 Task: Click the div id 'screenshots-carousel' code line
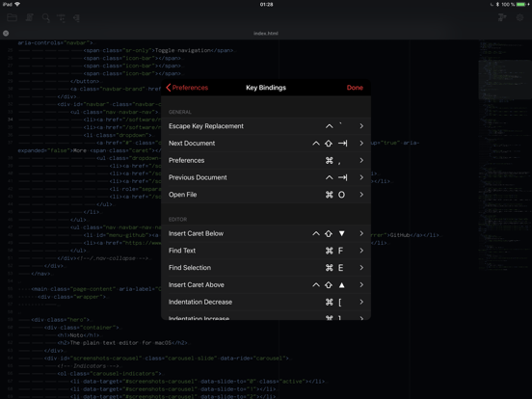pyautogui.click(x=167, y=359)
